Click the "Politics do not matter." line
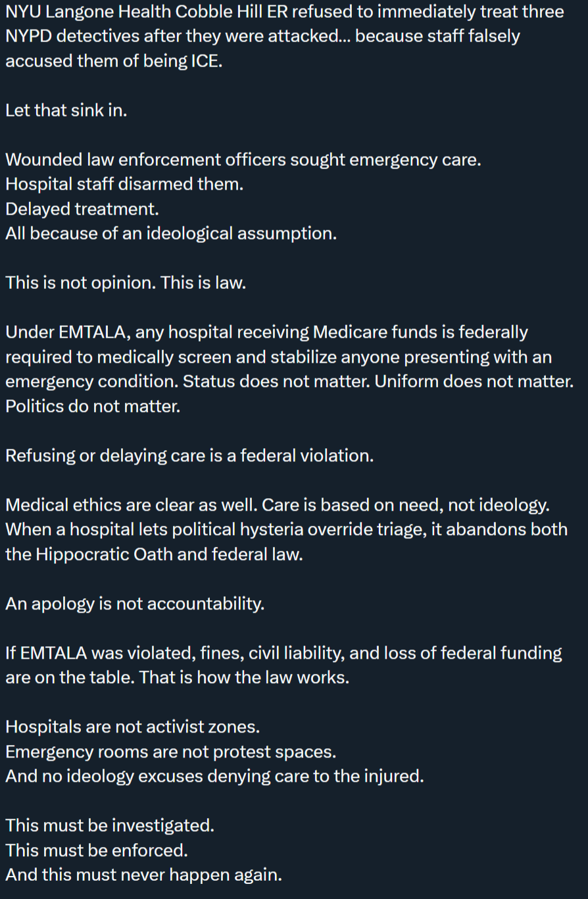 (x=93, y=406)
